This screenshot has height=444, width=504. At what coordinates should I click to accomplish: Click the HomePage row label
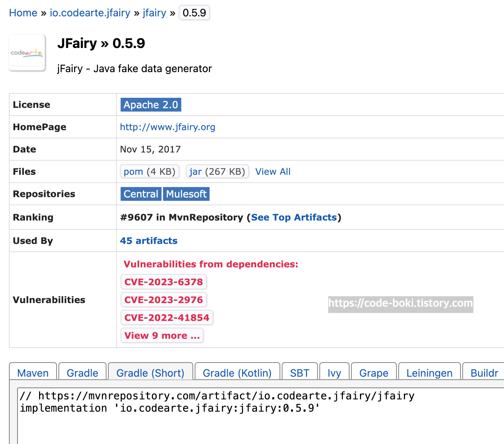pos(39,127)
